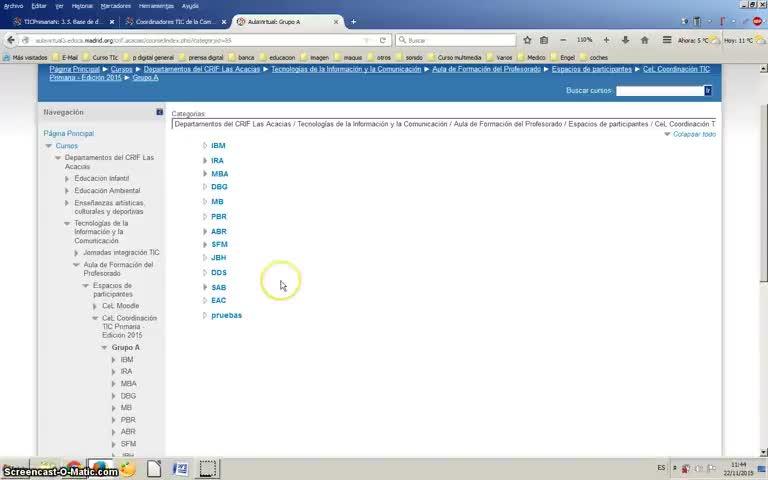The width and height of the screenshot is (768, 480).
Task: Open the bookmarks list clipboard icon
Action: click(x=544, y=40)
